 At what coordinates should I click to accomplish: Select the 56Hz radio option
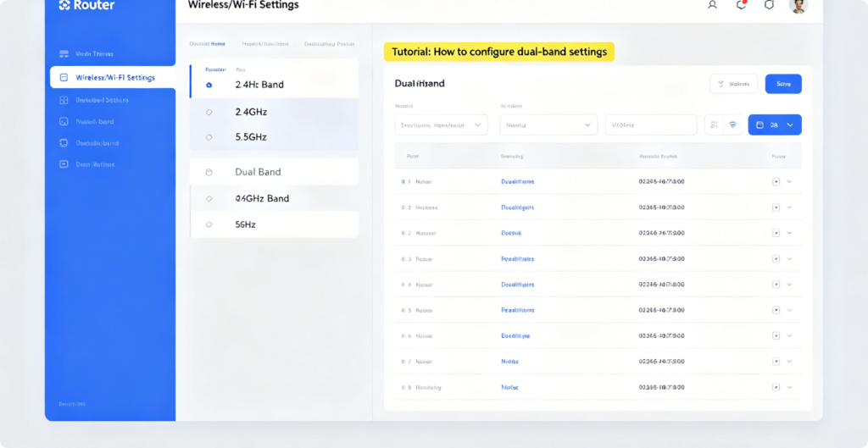coord(209,224)
